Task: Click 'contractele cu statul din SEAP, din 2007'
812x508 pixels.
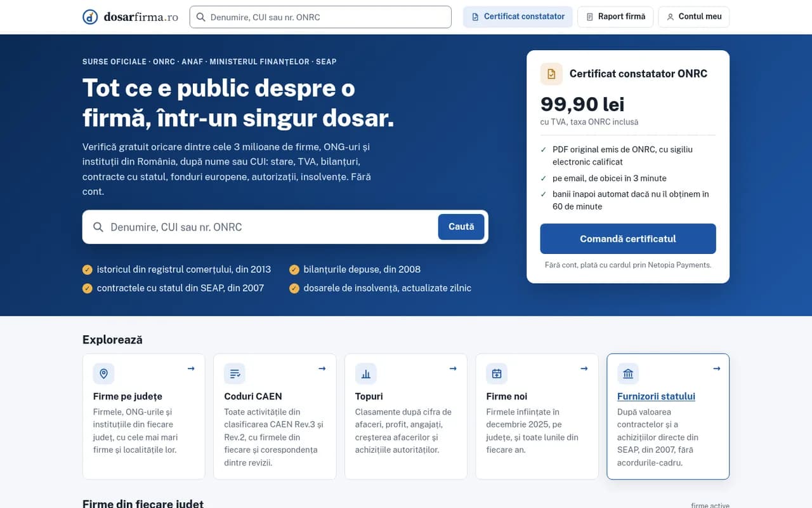Action: click(180, 288)
